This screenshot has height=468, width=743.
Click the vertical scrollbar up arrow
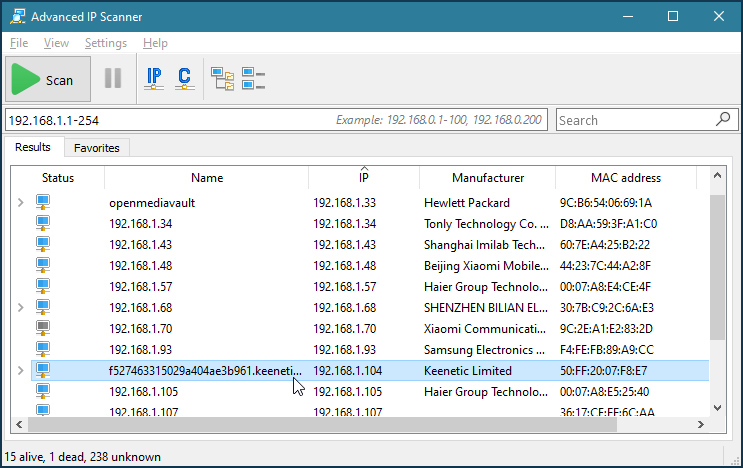click(717, 176)
